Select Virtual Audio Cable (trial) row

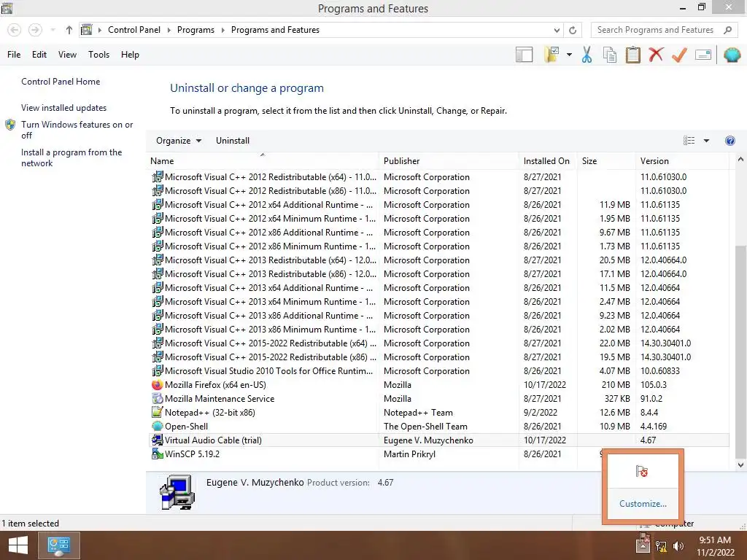coord(438,440)
